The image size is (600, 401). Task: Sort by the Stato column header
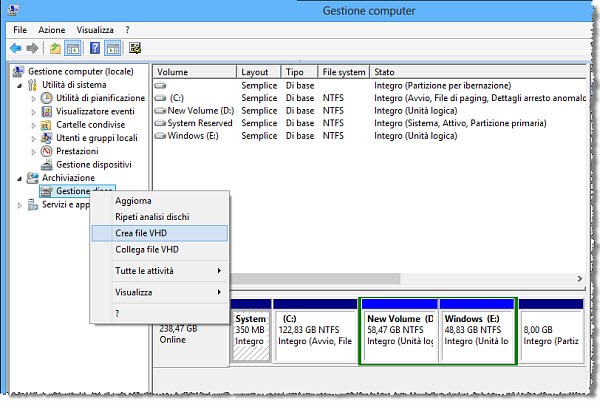pyautogui.click(x=478, y=72)
